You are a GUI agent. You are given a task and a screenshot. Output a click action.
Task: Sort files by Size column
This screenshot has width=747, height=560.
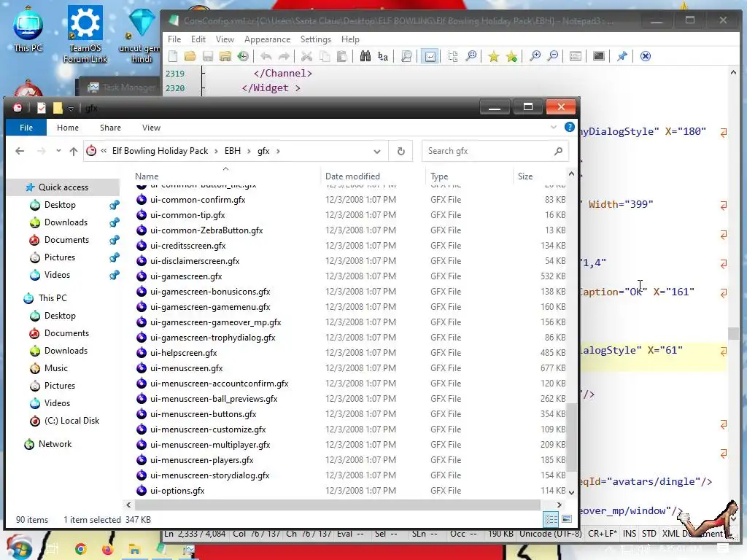tap(525, 176)
